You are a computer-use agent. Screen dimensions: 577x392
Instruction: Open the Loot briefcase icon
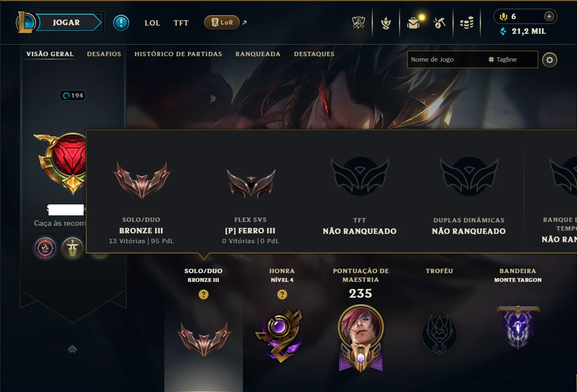pos(413,23)
